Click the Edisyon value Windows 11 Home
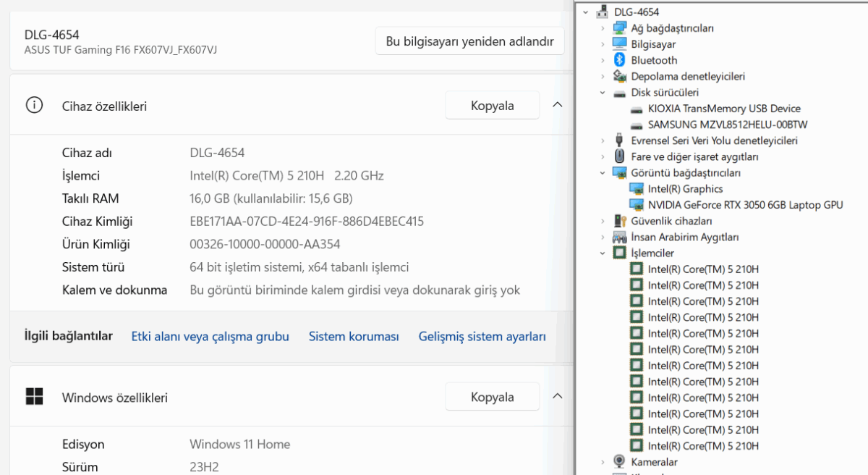Image resolution: width=868 pixels, height=475 pixels. tap(239, 444)
